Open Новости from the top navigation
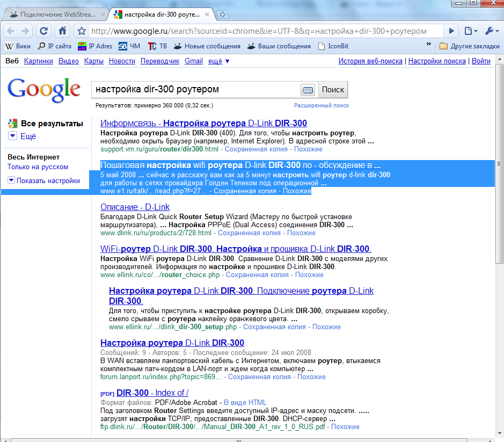Image resolution: width=504 pixels, height=442 pixels. [122, 61]
